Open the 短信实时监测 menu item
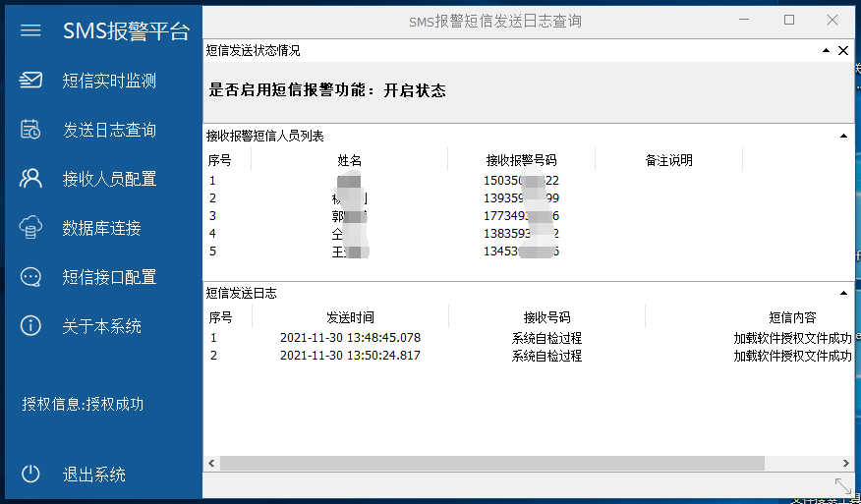The image size is (861, 504). (109, 81)
